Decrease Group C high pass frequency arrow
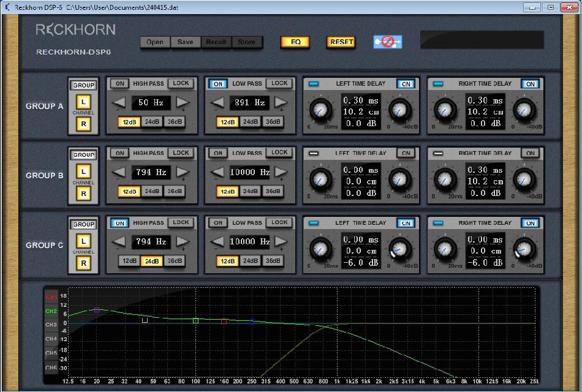The height and width of the screenshot is (392, 582). coord(119,241)
